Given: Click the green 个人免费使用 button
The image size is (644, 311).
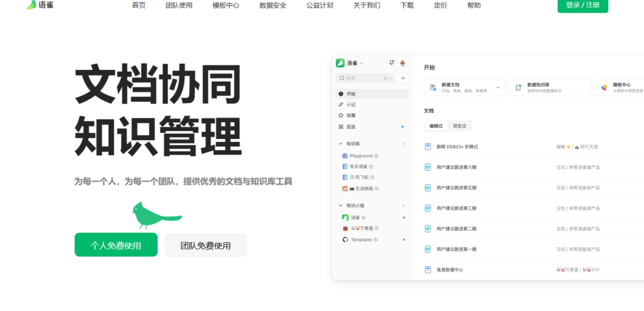Looking at the screenshot, I should (x=116, y=245).
